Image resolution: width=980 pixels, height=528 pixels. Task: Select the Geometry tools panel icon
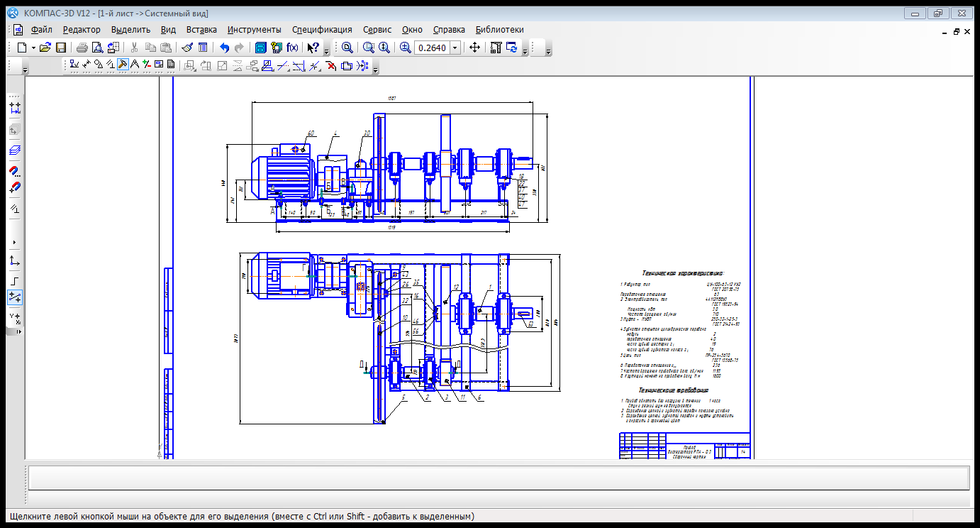point(74,65)
